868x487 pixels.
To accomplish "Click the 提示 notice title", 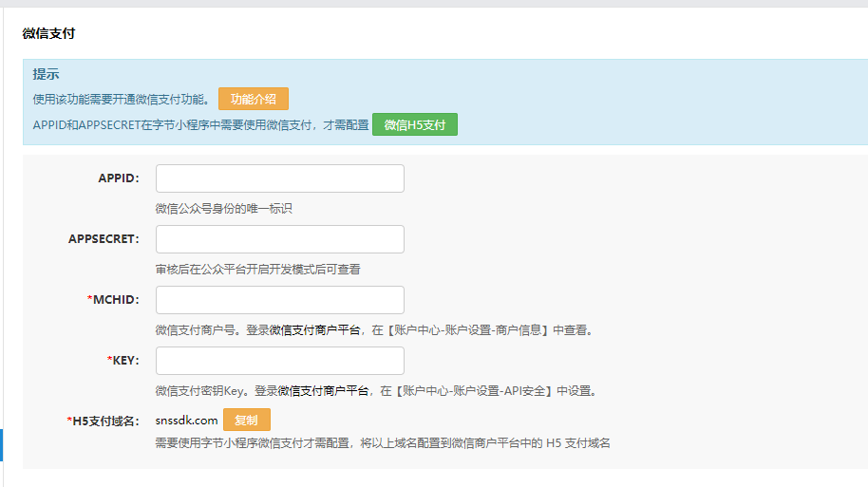I will pos(46,74).
